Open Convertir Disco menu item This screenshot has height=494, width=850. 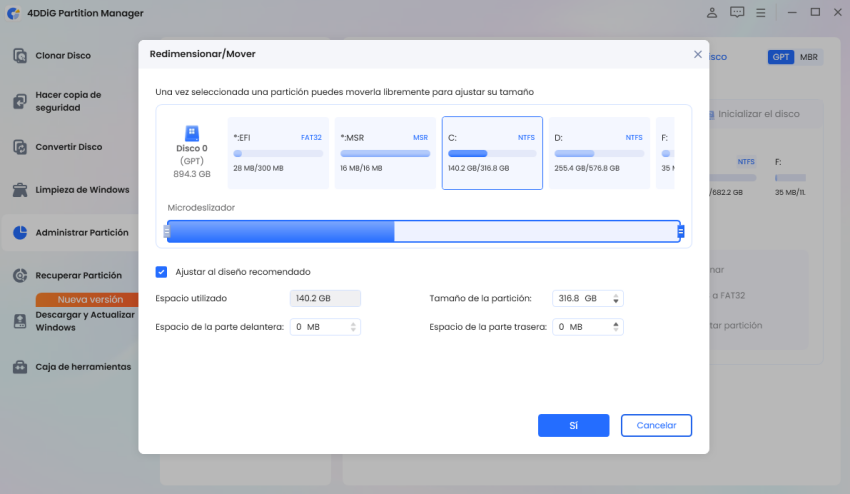point(70,147)
